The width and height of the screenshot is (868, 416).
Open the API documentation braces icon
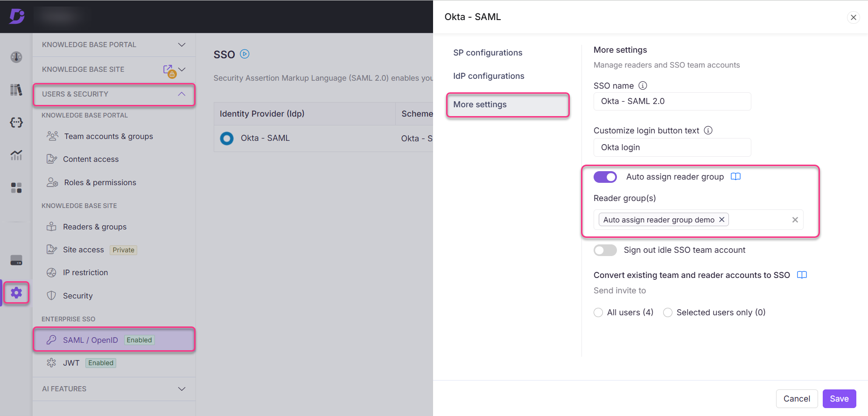click(x=16, y=122)
